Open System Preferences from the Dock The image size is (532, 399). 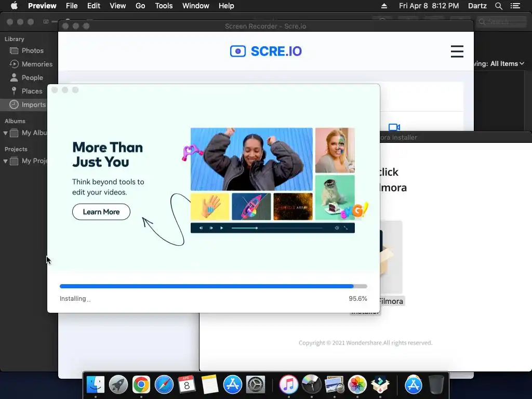(x=255, y=384)
